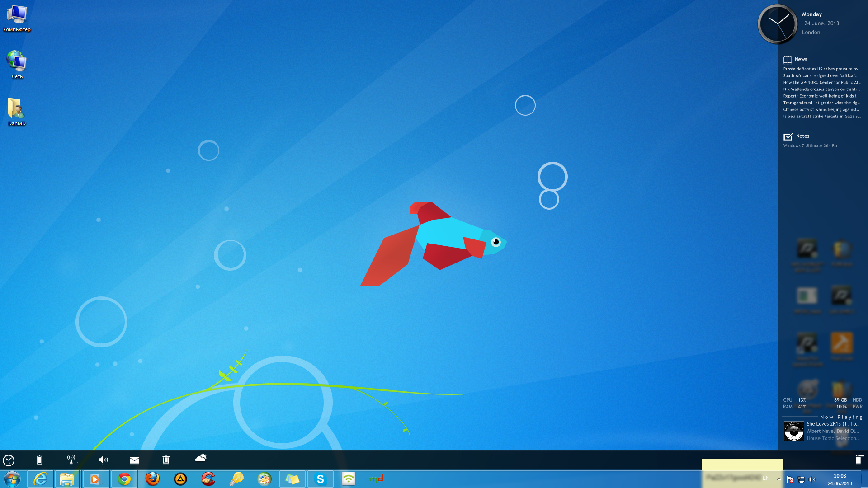This screenshot has height=488, width=868.
Task: Click the volume speaker tray icon
Action: [x=812, y=479]
